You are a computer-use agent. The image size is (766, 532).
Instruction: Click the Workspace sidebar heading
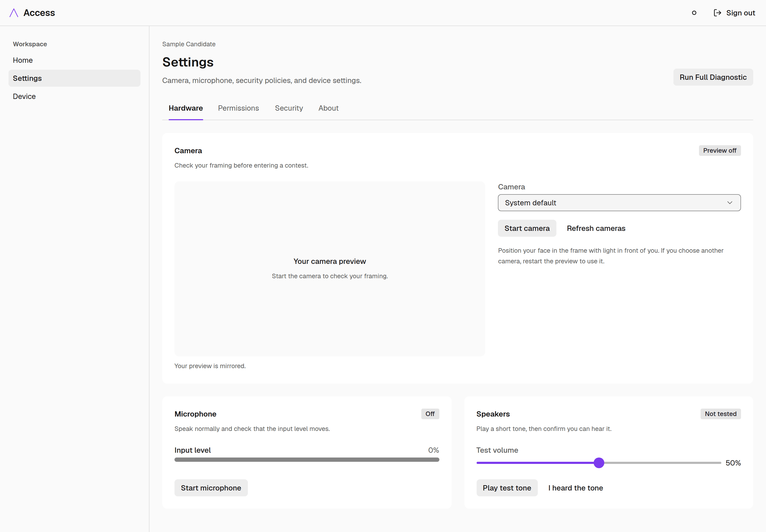click(30, 44)
